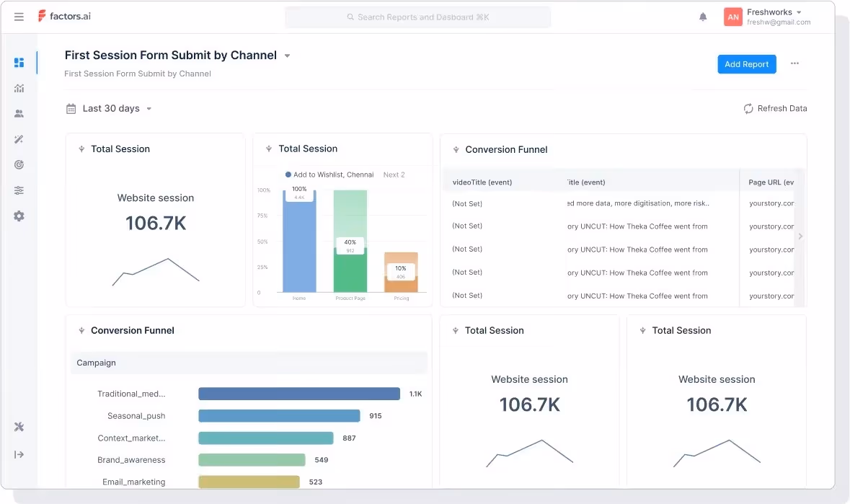Open the Last 30 days date range selector

pyautogui.click(x=109, y=108)
